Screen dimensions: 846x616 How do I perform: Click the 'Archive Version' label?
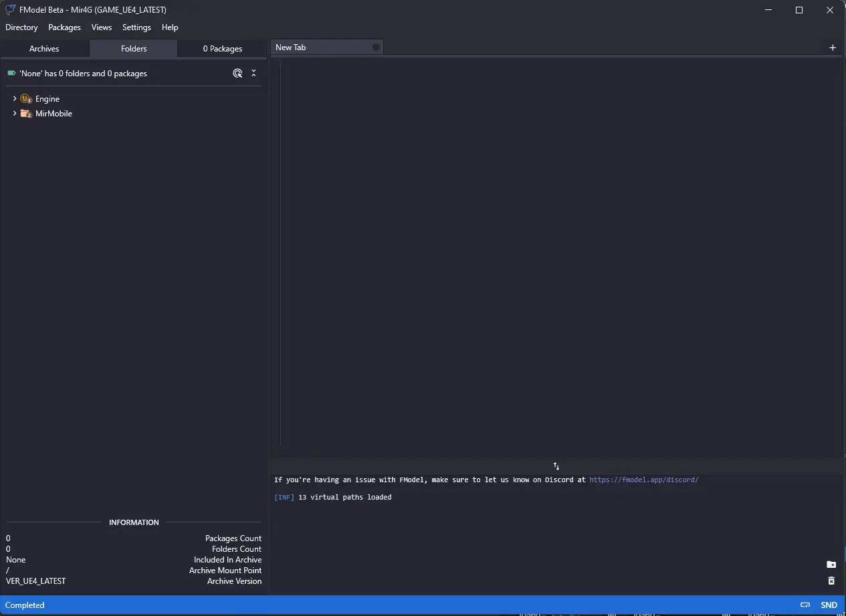tap(235, 581)
